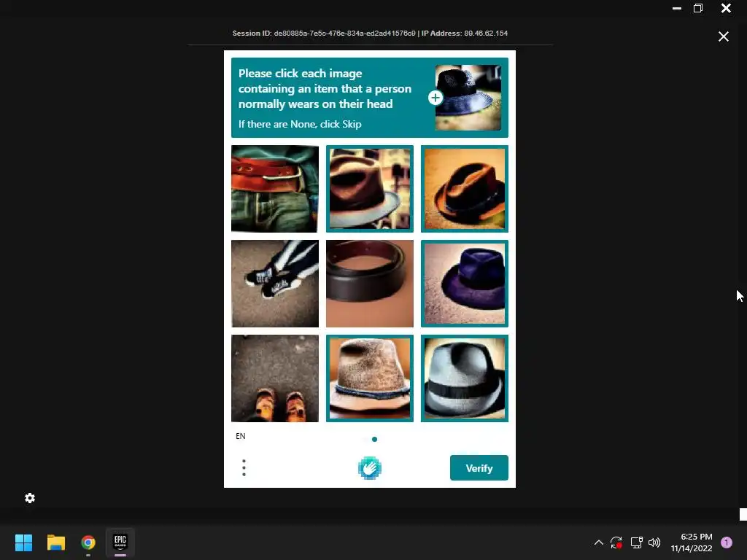Open the Windows Start menu
Screen dimensions: 747x560
point(24,542)
